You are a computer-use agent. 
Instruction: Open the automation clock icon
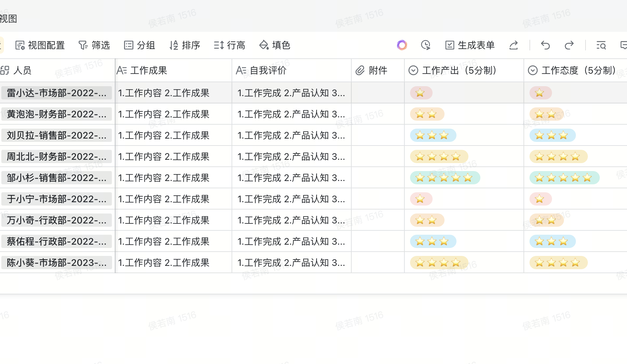click(x=426, y=45)
